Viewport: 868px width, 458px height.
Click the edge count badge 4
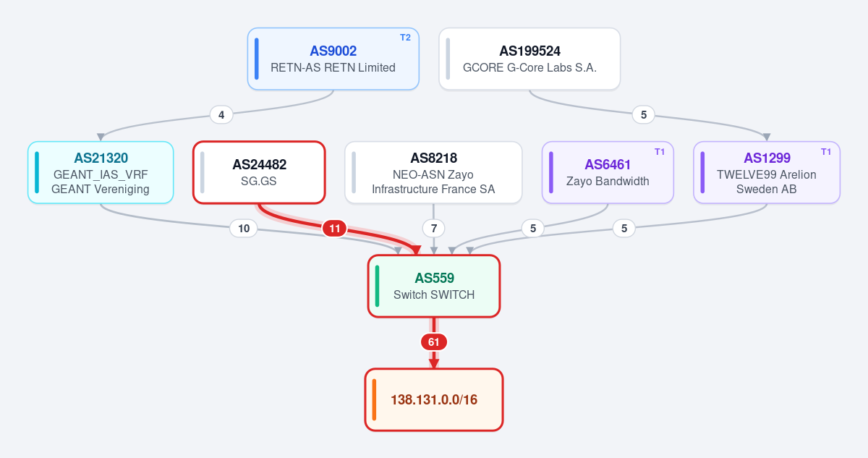[x=221, y=114]
